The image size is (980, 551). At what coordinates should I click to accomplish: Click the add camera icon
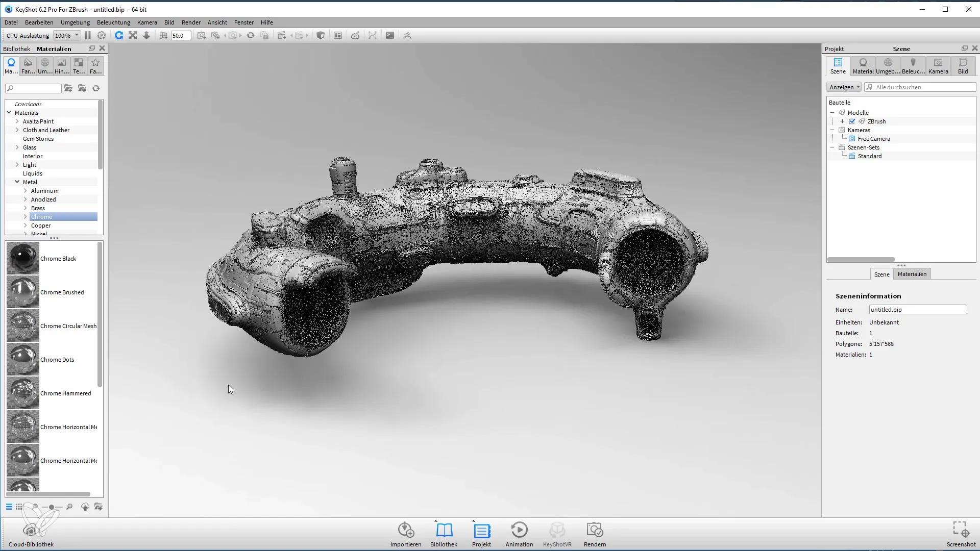(x=202, y=36)
